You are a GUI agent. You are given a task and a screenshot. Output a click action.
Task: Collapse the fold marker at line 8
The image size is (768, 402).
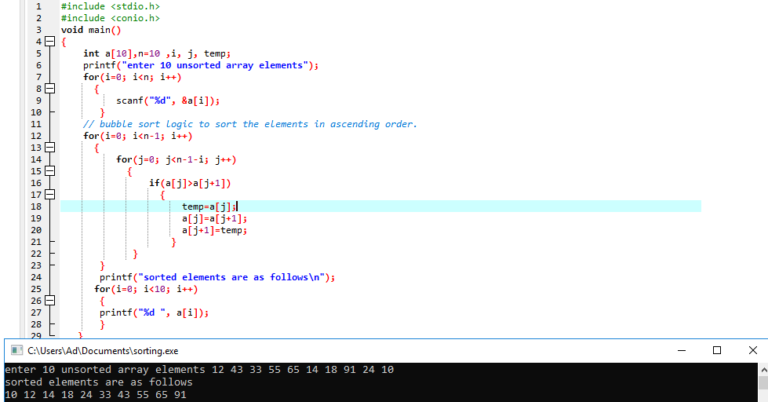coord(50,89)
